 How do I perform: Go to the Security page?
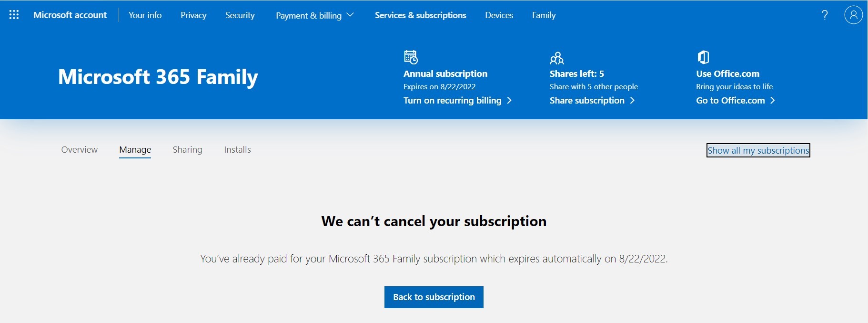(240, 15)
